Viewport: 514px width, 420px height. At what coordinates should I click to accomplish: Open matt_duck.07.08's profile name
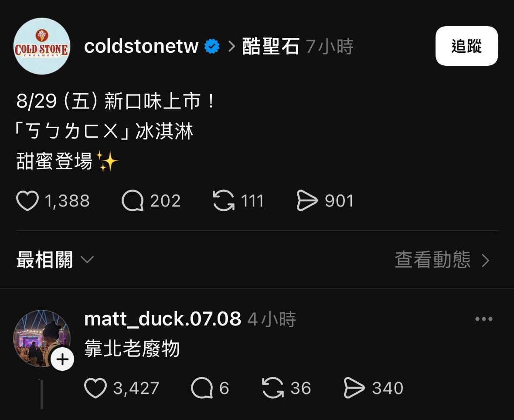tap(163, 319)
